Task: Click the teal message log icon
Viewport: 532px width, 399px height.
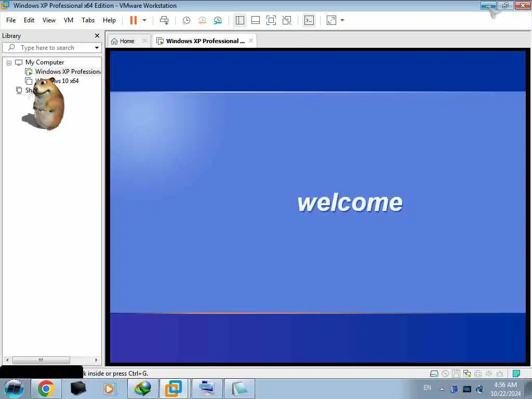Action: click(x=516, y=374)
